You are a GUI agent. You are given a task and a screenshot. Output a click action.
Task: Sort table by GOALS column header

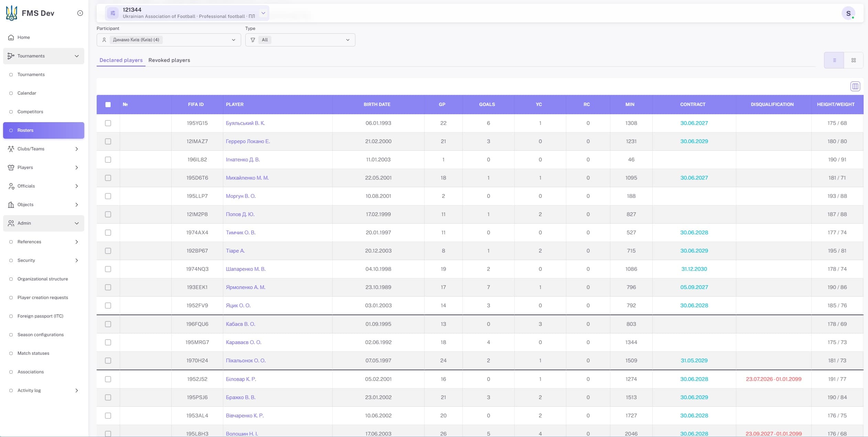coord(487,104)
